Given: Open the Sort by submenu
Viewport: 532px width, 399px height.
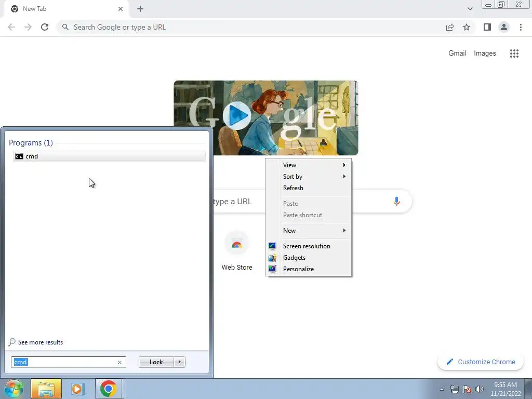Looking at the screenshot, I should pyautogui.click(x=309, y=177).
